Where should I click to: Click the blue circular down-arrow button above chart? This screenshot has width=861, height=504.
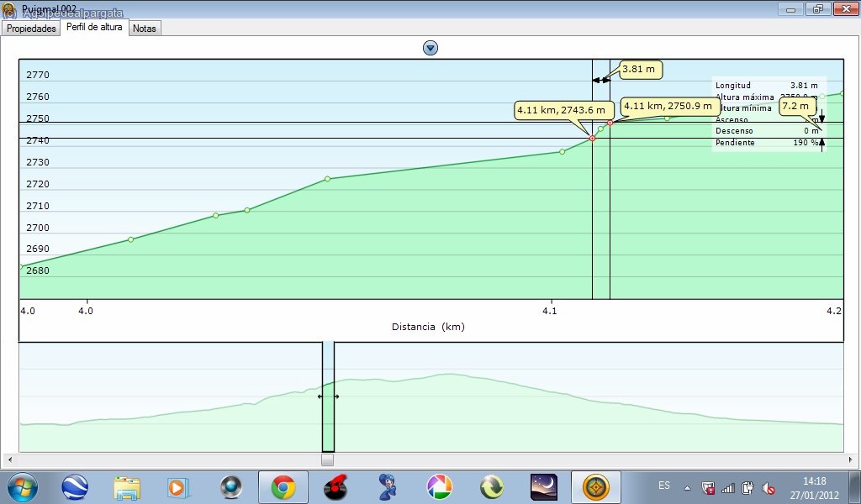coord(430,48)
